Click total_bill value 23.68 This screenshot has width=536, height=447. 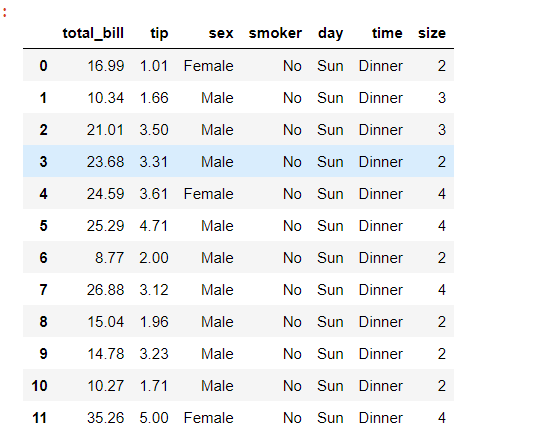coord(105,162)
